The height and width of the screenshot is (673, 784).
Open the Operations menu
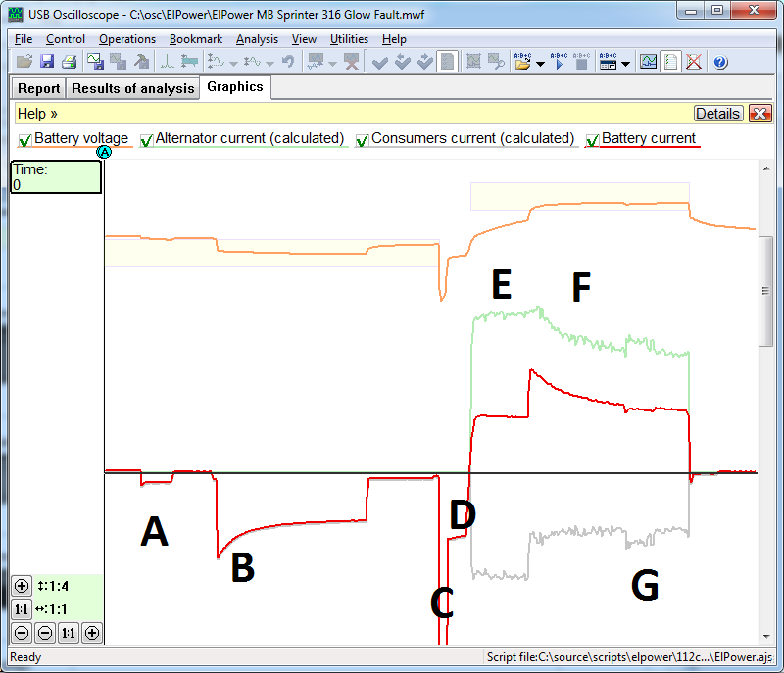(127, 39)
